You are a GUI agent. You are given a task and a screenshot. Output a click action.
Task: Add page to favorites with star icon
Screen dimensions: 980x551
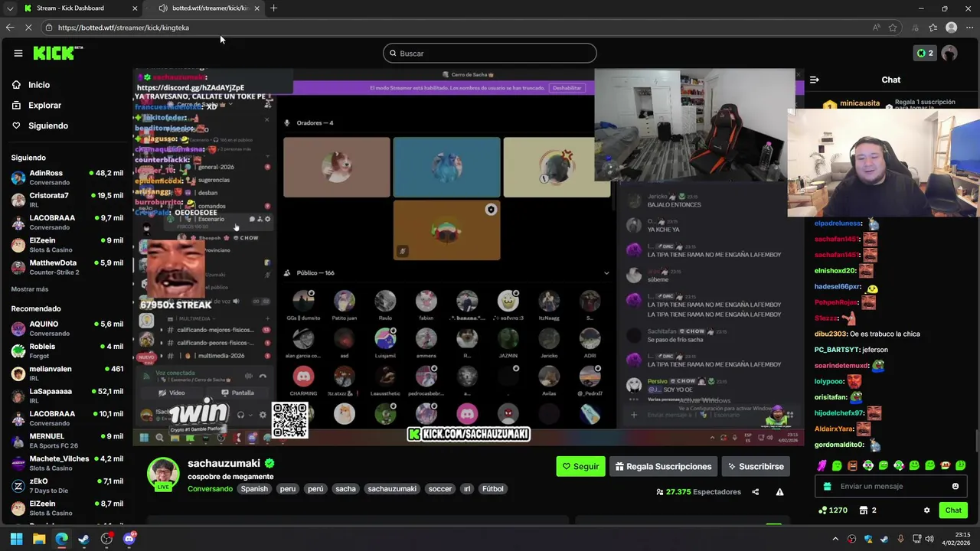coord(893,28)
